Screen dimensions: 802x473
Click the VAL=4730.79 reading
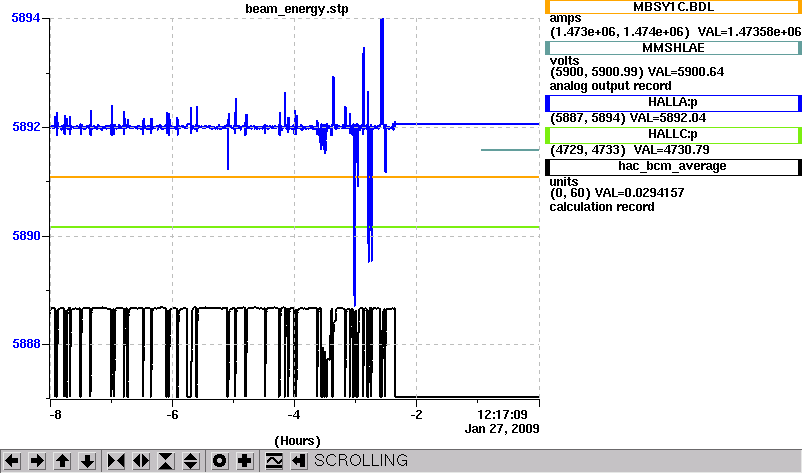[x=672, y=150]
